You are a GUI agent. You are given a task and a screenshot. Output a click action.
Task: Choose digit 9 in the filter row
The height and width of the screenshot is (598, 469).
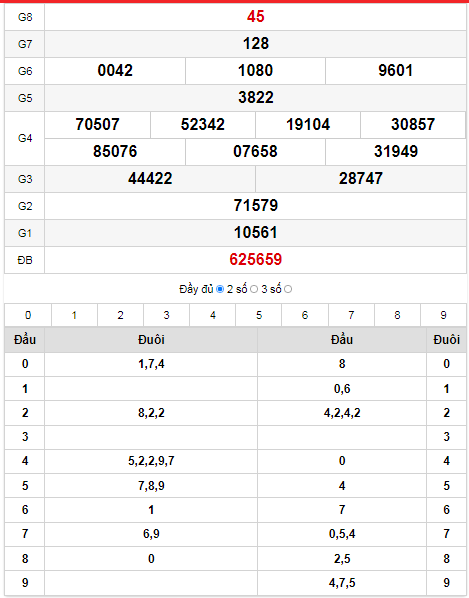pyautogui.click(x=443, y=315)
